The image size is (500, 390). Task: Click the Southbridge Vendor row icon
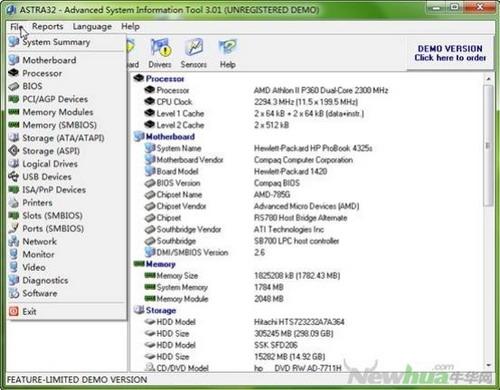point(150,229)
